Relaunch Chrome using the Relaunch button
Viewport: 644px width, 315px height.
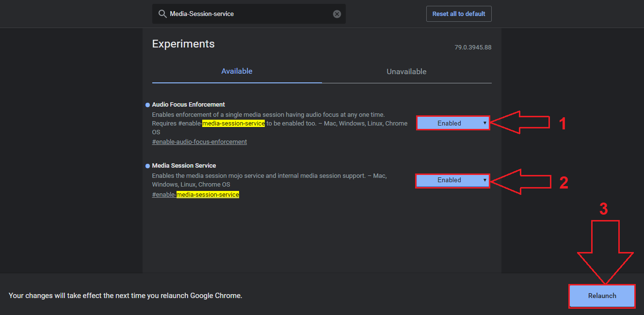[602, 296]
